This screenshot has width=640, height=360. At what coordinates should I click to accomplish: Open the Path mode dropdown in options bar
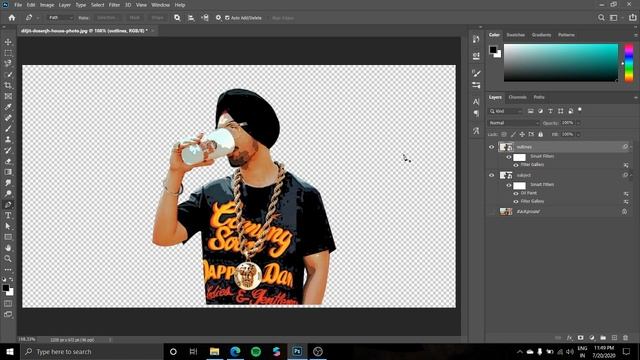coord(61,18)
